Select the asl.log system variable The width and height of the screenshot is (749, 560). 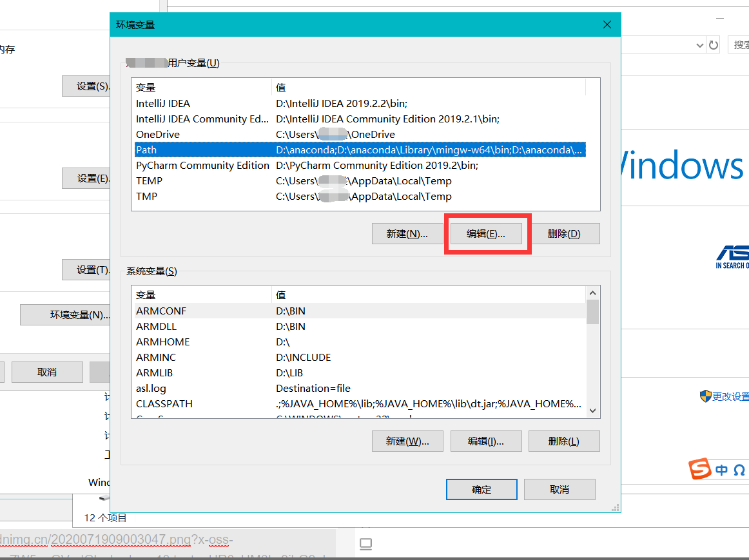(360, 388)
